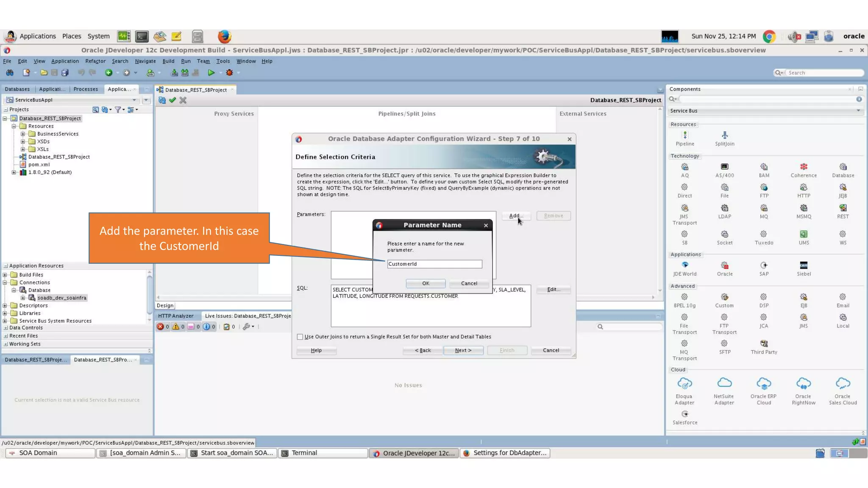This screenshot has width=868, height=488.
Task: Click Next > in the wizard
Action: (x=463, y=350)
